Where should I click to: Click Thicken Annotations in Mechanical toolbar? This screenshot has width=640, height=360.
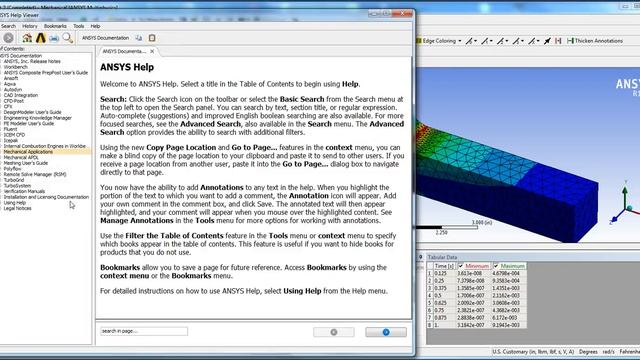click(595, 41)
